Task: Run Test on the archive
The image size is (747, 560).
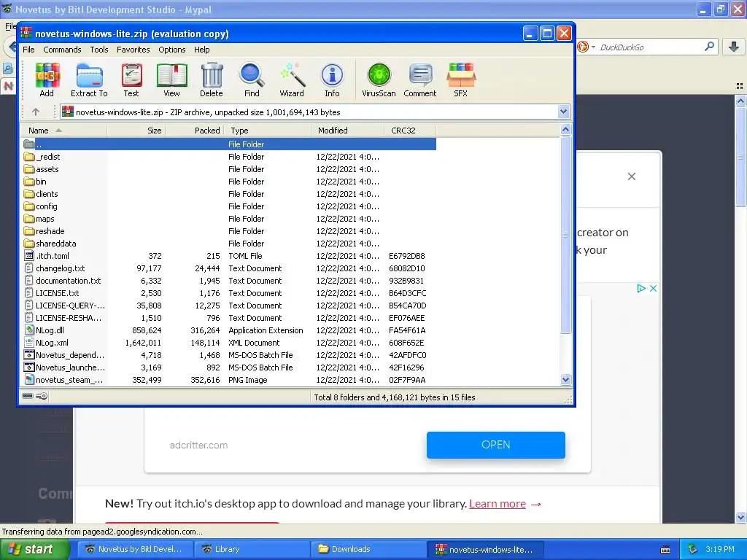Action: 131,79
